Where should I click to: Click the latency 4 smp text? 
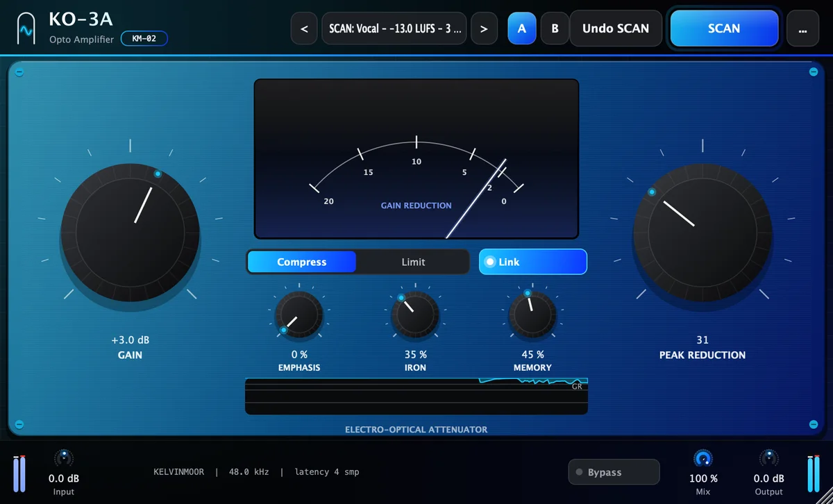pyautogui.click(x=327, y=472)
